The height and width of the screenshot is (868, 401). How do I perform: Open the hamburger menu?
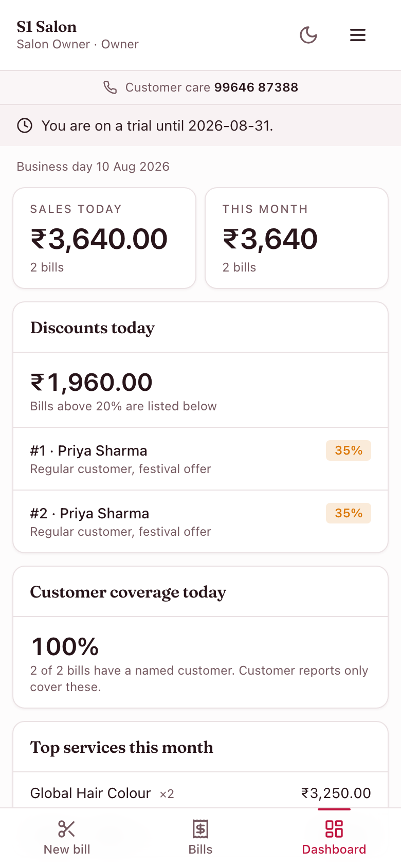pyautogui.click(x=358, y=35)
